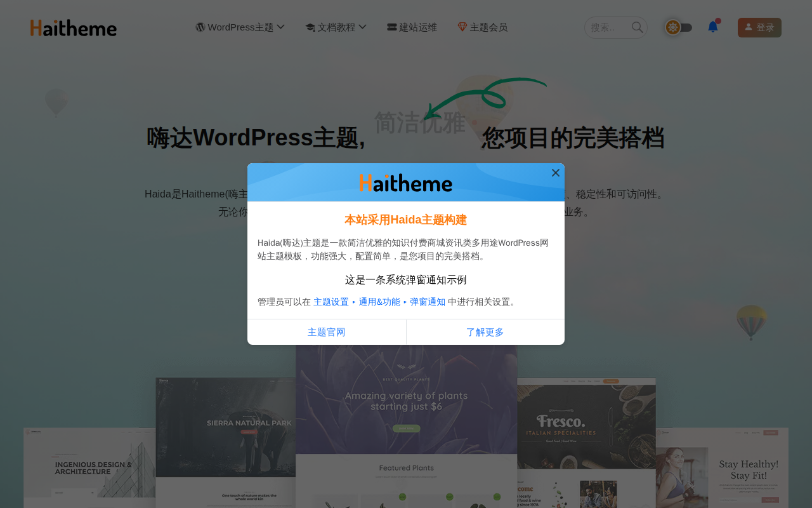Toggle the dark mode switch
Image resolution: width=812 pixels, height=508 pixels.
click(678, 27)
